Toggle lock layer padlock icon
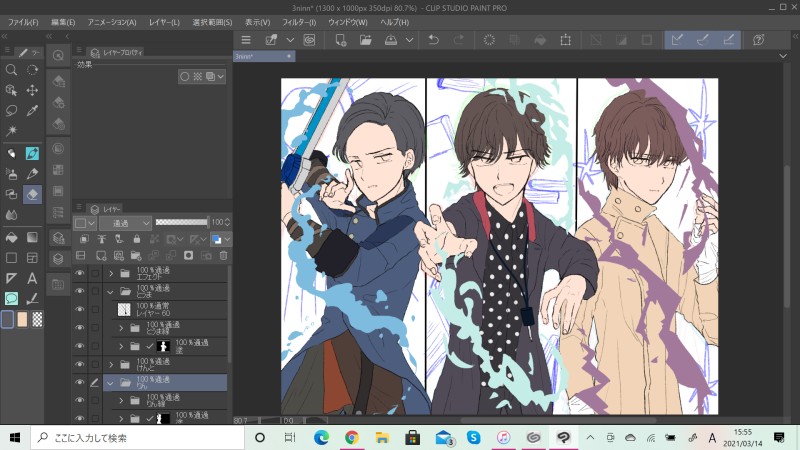The height and width of the screenshot is (450, 800). click(x=136, y=238)
